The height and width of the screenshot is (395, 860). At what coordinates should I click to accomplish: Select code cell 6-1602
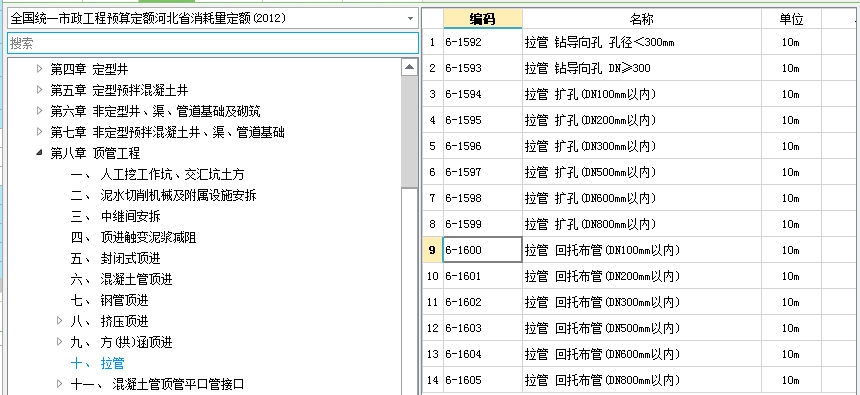tap(483, 302)
